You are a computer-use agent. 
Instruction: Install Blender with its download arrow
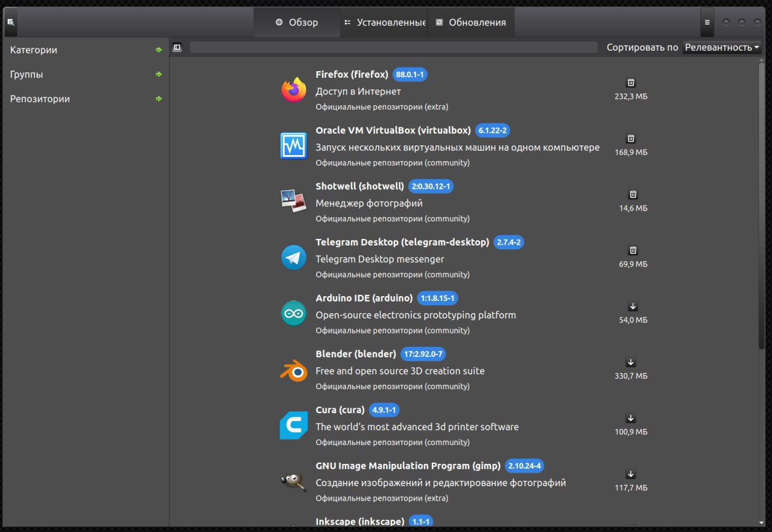(631, 363)
